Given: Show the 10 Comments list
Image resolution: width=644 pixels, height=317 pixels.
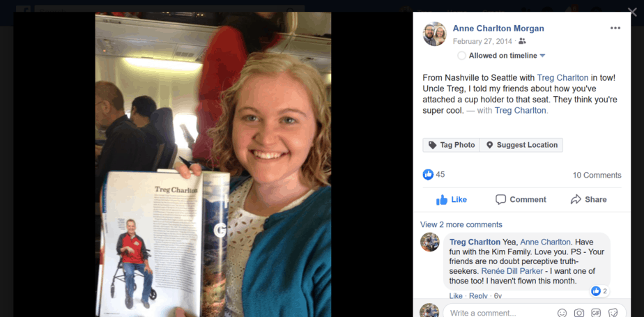Looking at the screenshot, I should [597, 176].
